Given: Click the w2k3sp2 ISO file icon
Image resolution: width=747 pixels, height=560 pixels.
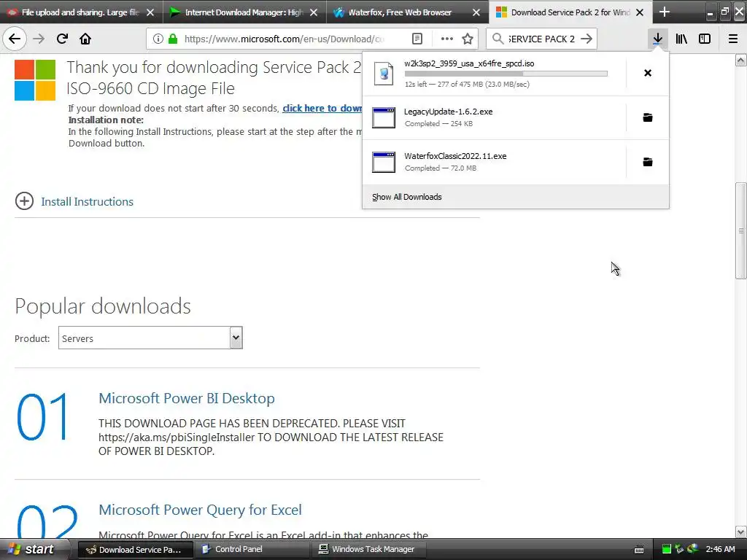Looking at the screenshot, I should (x=384, y=74).
